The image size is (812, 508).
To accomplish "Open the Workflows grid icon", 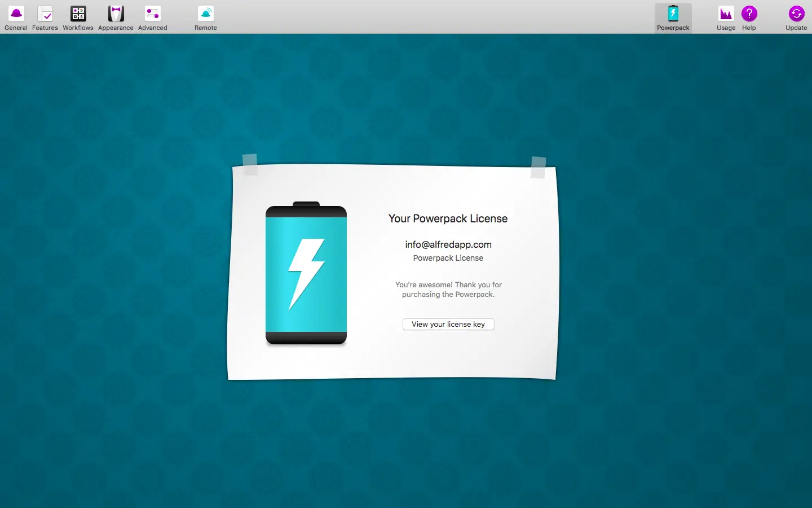I will (x=78, y=14).
